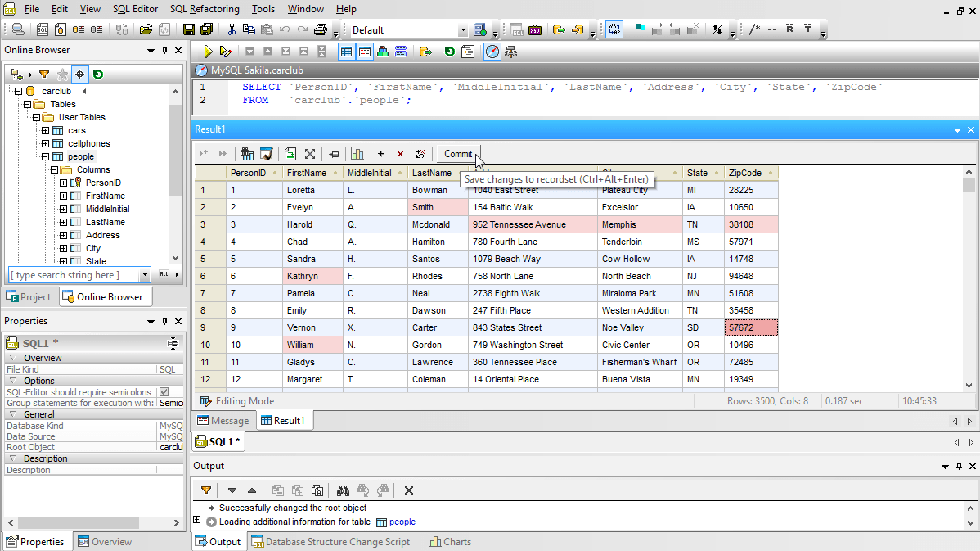Click the insert block comment icon
980x551 pixels.
pos(754,30)
